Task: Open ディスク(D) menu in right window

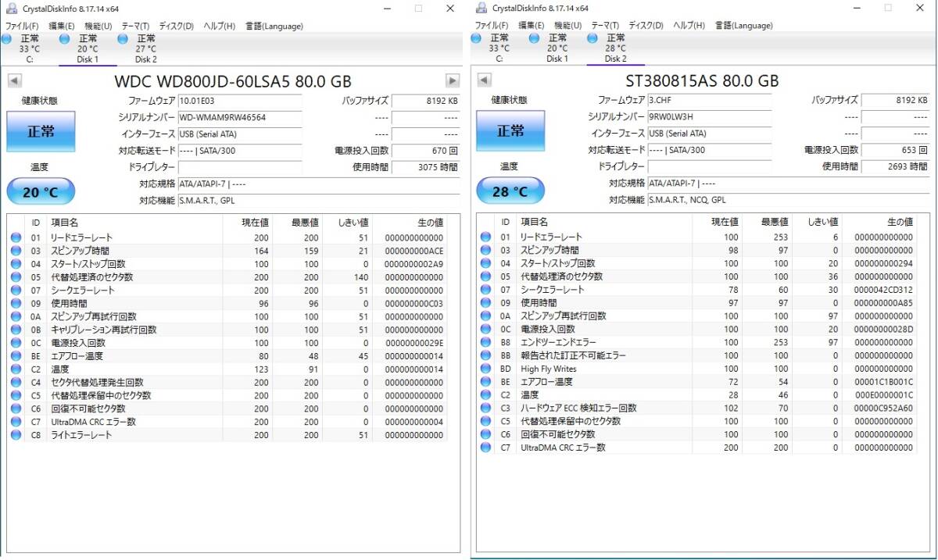Action: [x=646, y=26]
